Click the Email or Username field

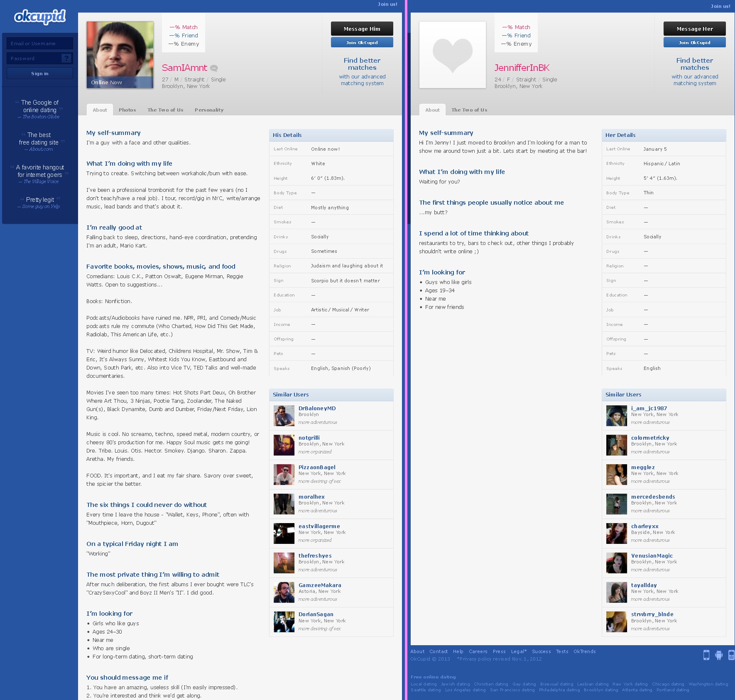[40, 44]
